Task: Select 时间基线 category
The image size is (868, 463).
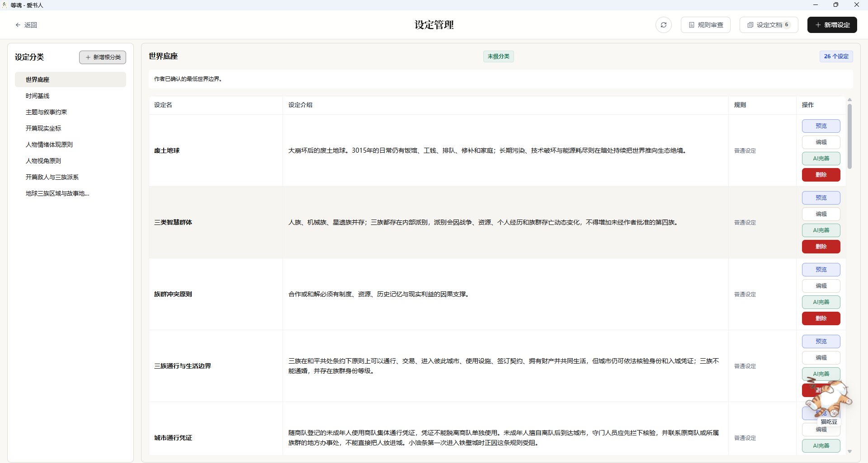Action: coord(71,96)
